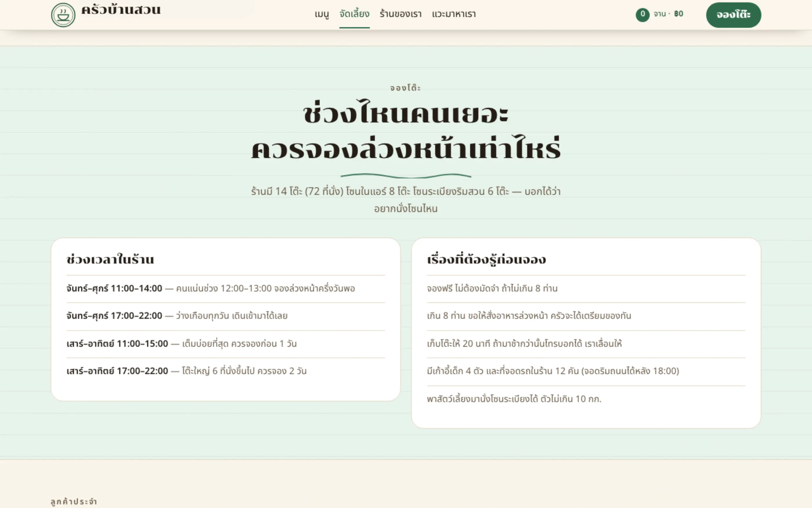Click the green จองโต๊ะ button
812x508 pixels.
point(733,15)
